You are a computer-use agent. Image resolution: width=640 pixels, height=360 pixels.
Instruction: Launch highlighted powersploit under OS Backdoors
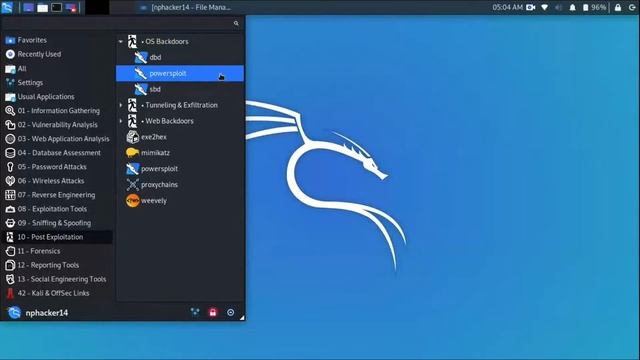point(180,73)
